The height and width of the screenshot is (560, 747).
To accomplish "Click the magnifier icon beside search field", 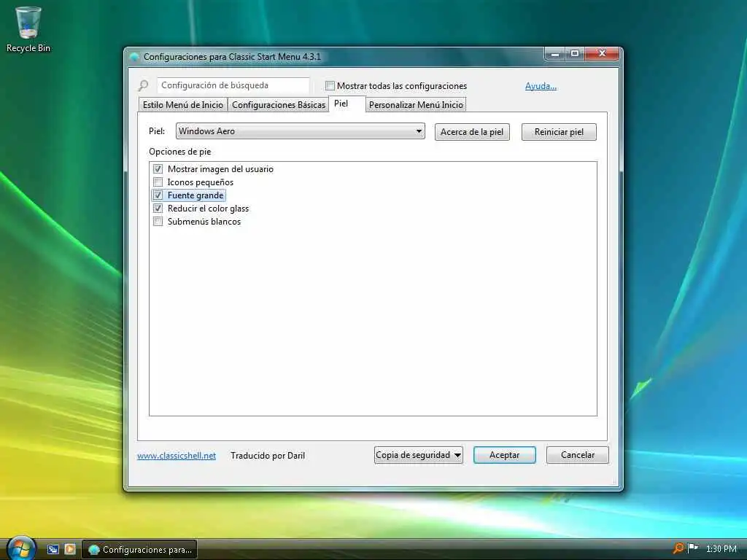I will [x=144, y=86].
